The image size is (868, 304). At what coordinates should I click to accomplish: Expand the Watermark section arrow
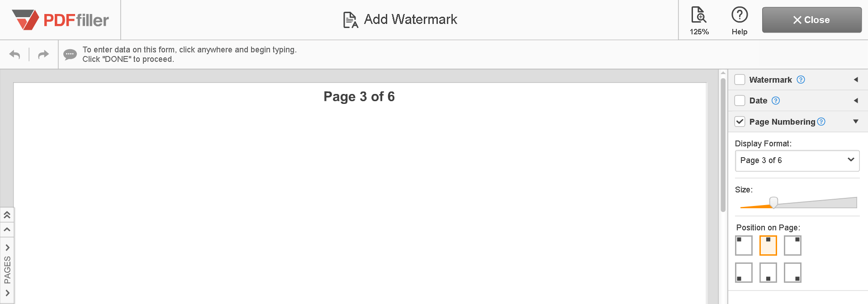[x=856, y=80]
